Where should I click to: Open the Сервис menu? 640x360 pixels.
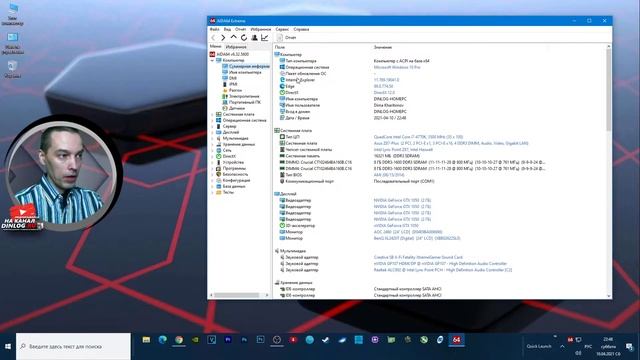[282, 29]
